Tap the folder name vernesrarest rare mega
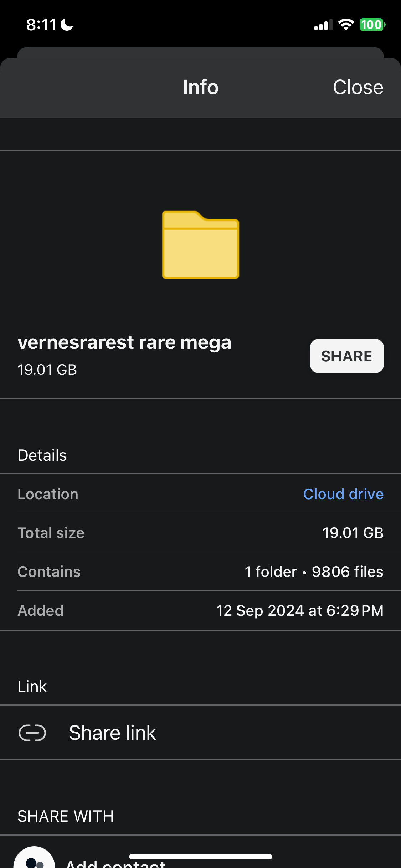 124,343
